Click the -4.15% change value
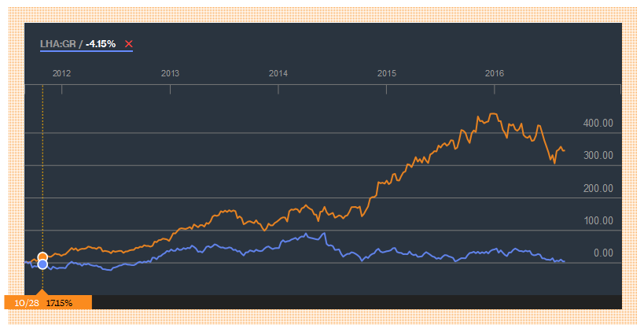 [101, 44]
